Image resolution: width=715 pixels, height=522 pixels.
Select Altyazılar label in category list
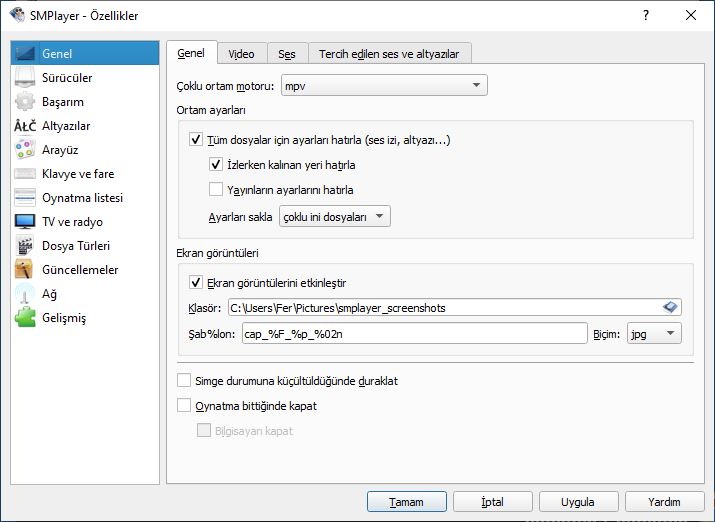(66, 126)
